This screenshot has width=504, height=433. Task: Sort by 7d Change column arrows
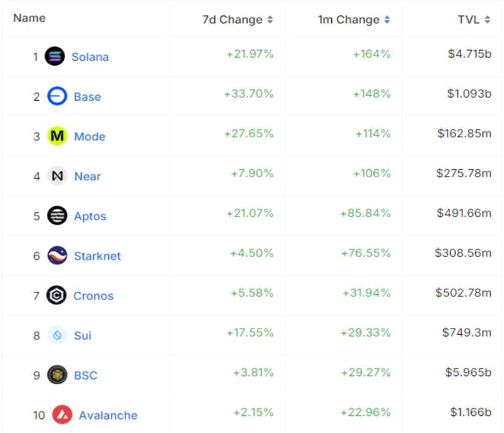click(270, 20)
